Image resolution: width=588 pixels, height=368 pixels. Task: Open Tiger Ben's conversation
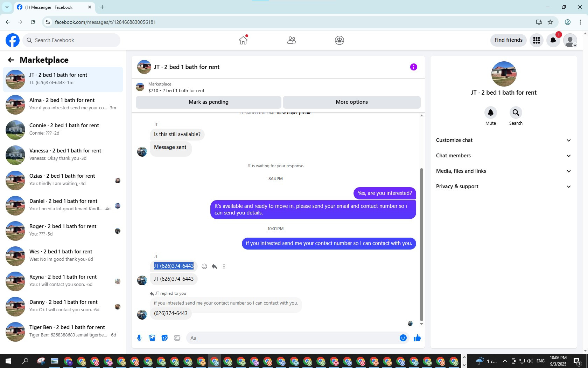63,332
